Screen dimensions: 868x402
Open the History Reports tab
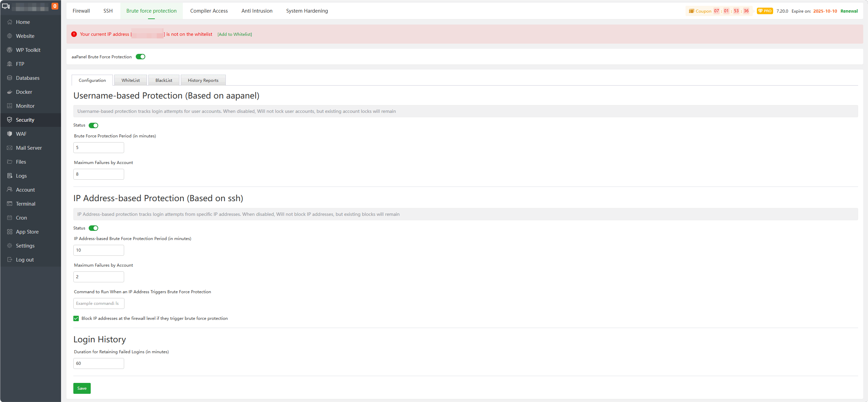(x=203, y=80)
